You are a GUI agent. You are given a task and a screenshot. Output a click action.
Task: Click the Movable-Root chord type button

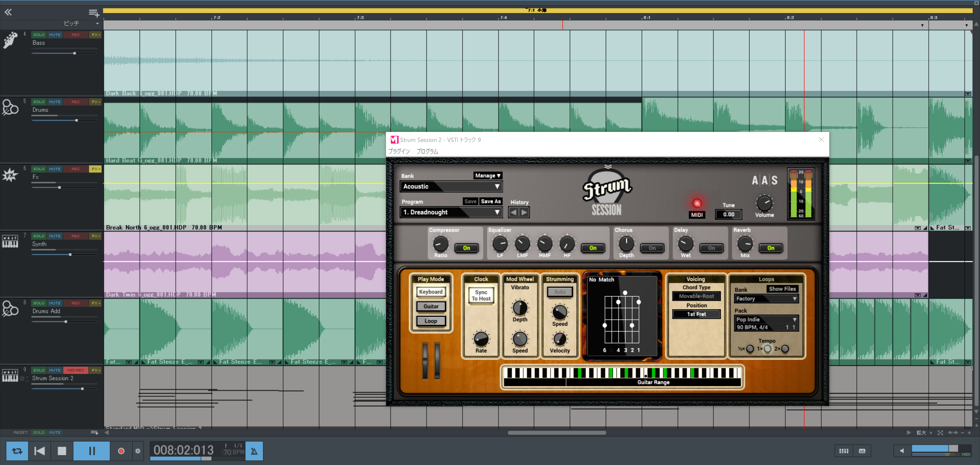tap(696, 296)
